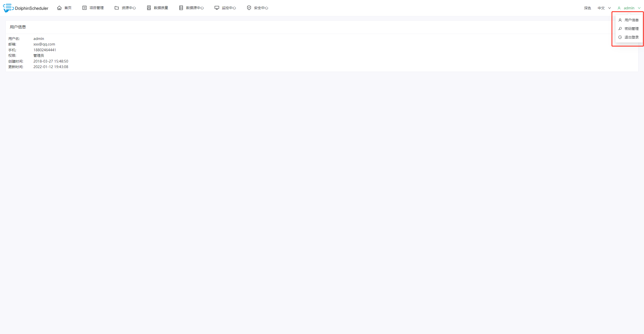Click the DolphinScheduler logo icon
Viewport: 644px width, 334px height.
pyautogui.click(x=8, y=8)
